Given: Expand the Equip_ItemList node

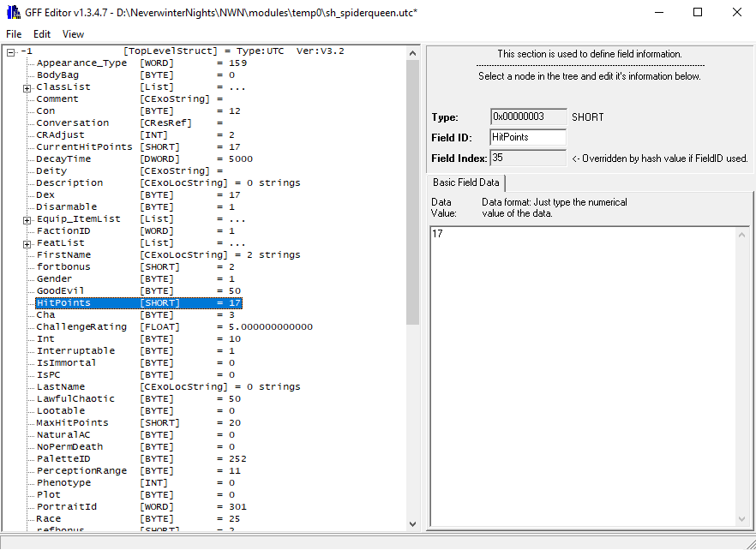Looking at the screenshot, I should click(x=27, y=219).
